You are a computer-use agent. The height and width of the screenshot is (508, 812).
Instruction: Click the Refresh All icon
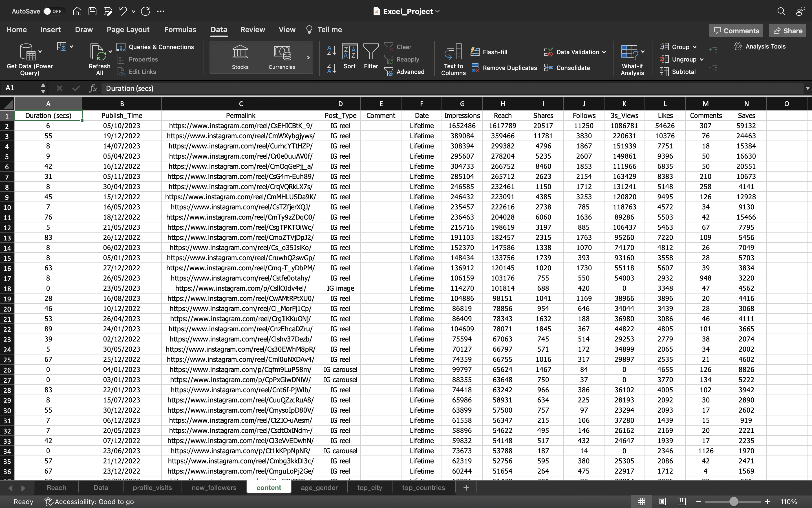pyautogui.click(x=98, y=52)
